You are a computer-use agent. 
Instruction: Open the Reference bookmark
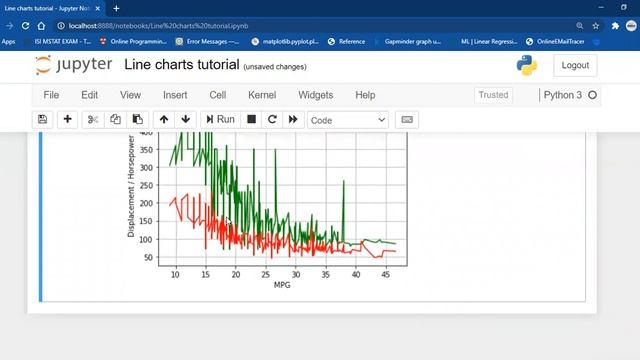tap(347, 42)
